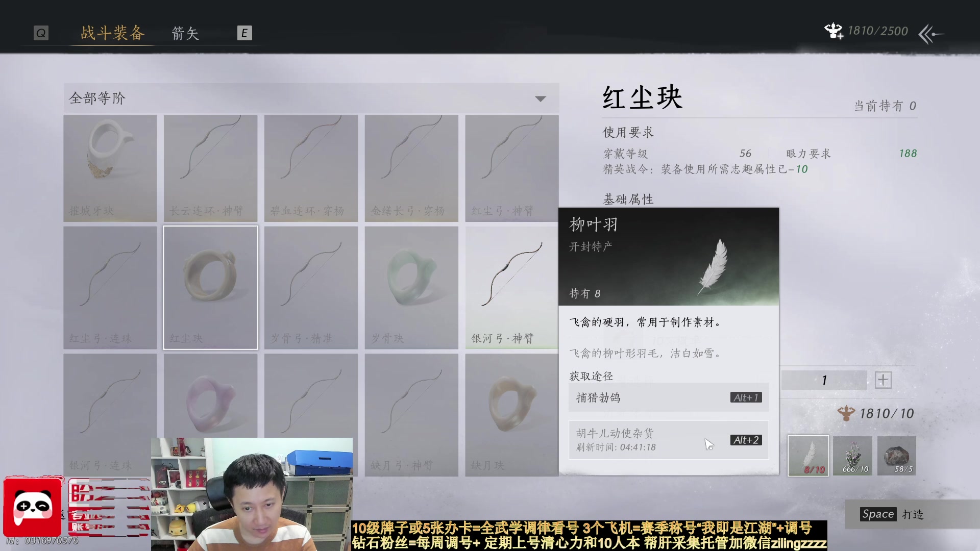Click the Alt+1 shortcut badge
The height and width of the screenshot is (551, 980).
(746, 397)
